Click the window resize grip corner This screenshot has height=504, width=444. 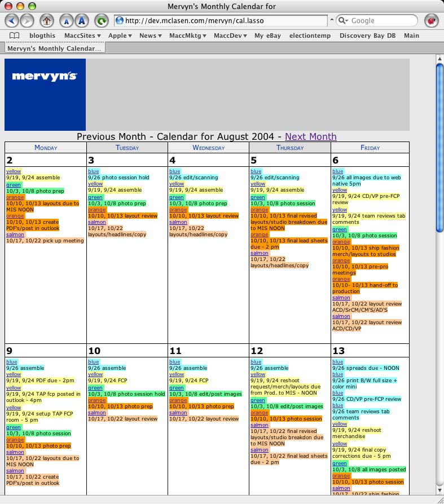pyautogui.click(x=440, y=500)
